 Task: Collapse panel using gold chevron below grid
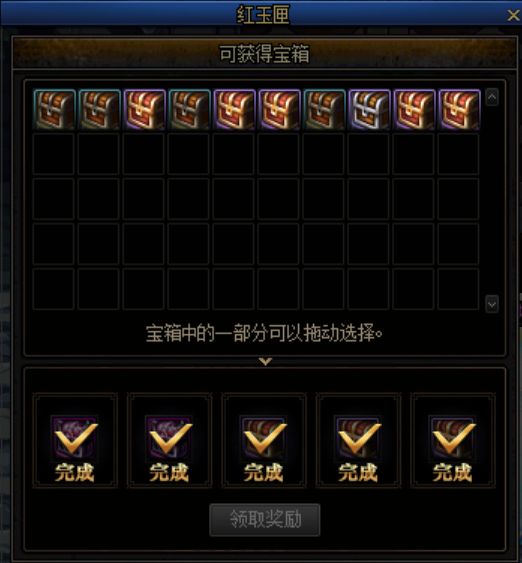[265, 361]
